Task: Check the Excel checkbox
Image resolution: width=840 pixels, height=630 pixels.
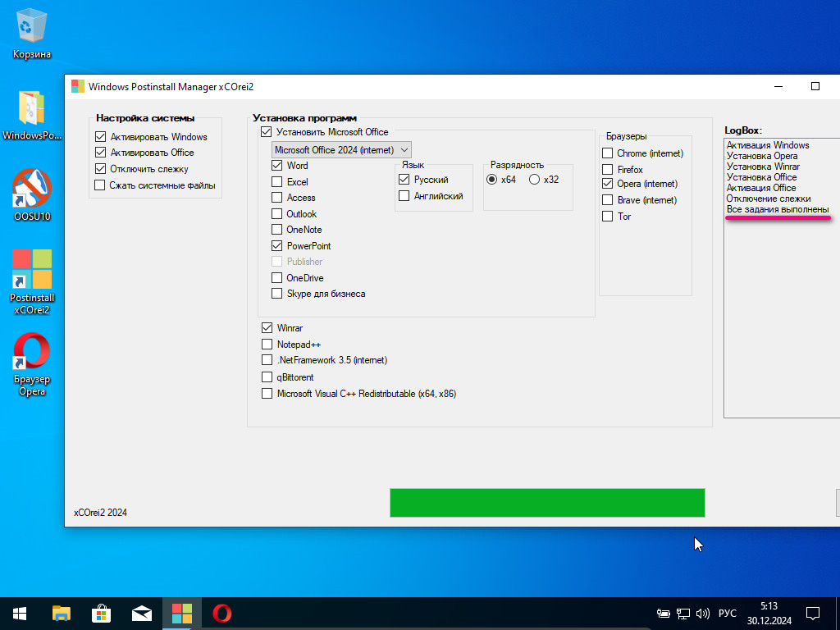Action: pos(277,182)
